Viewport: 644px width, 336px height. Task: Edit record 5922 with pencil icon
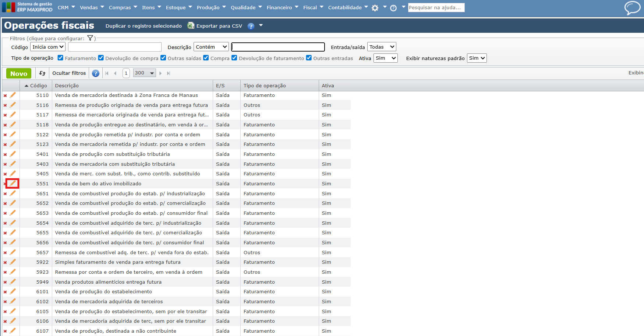pyautogui.click(x=13, y=262)
